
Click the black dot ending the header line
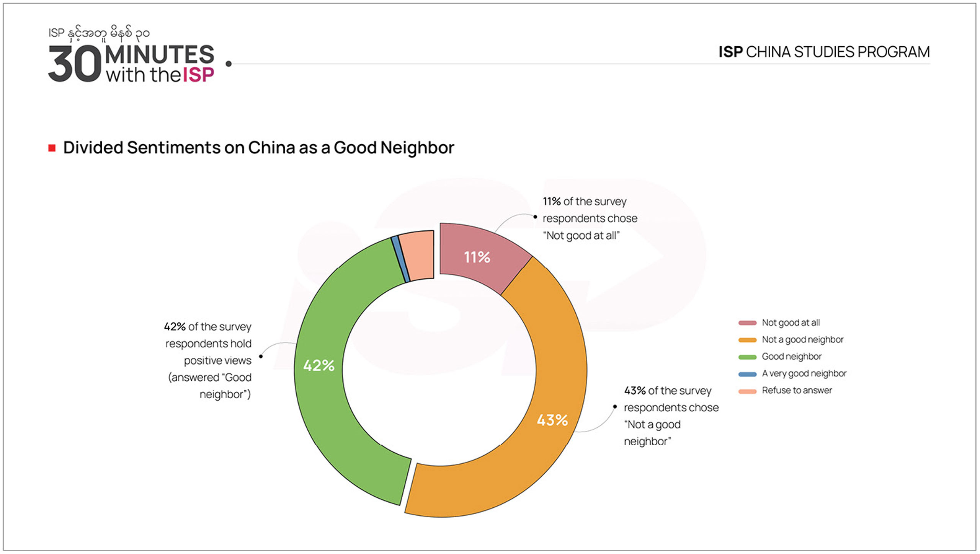229,64
